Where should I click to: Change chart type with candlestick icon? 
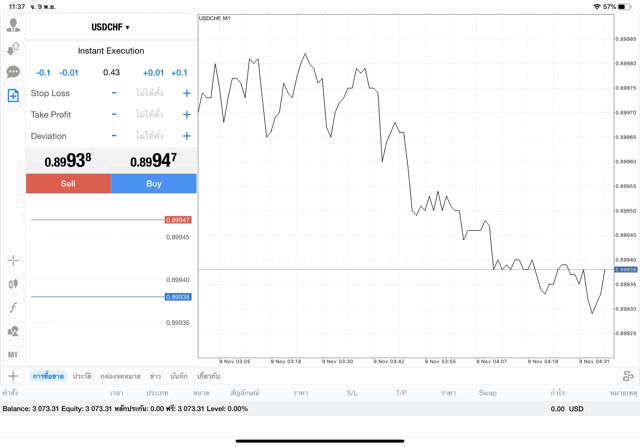click(13, 283)
